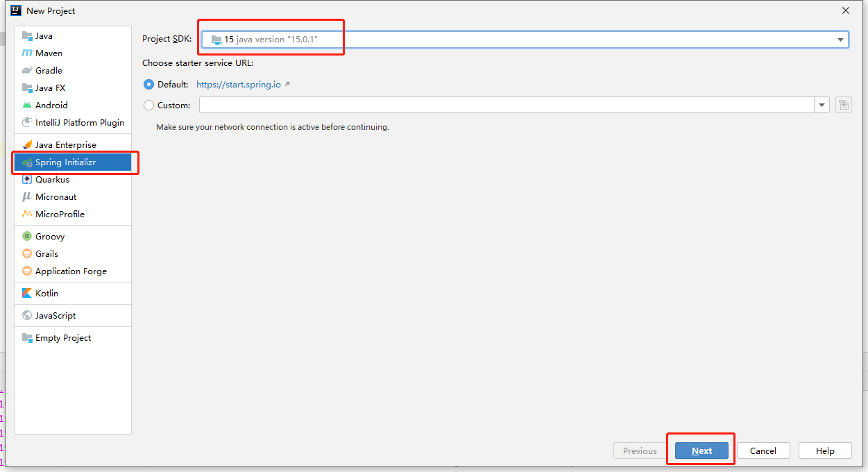Click the Application Forge icon
The height and width of the screenshot is (472, 868).
tap(27, 271)
